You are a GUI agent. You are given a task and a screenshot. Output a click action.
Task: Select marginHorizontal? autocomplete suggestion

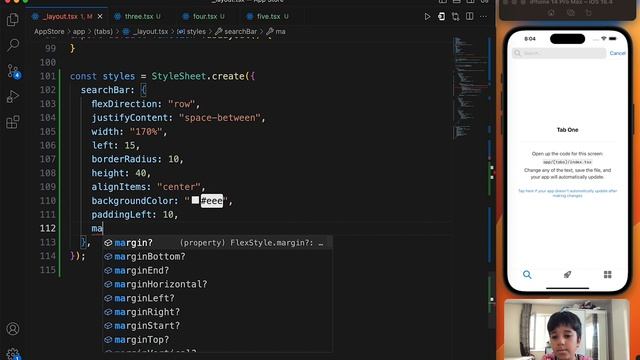[x=217, y=284]
